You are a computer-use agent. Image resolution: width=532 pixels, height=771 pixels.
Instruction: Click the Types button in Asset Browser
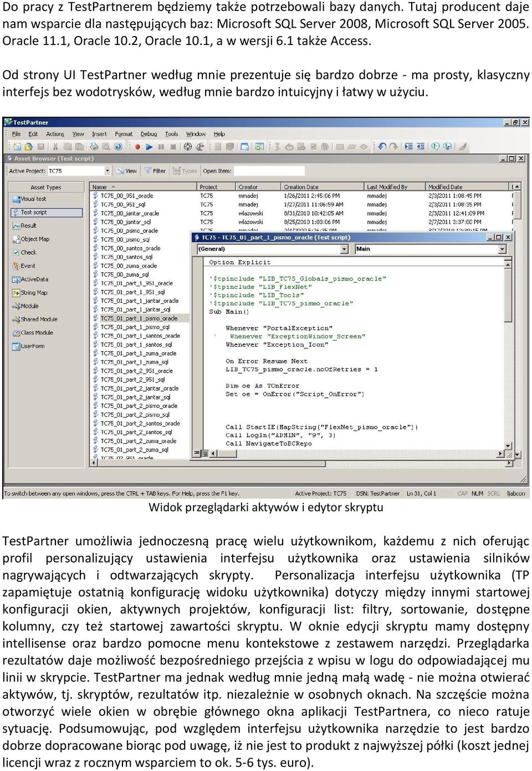(185, 171)
